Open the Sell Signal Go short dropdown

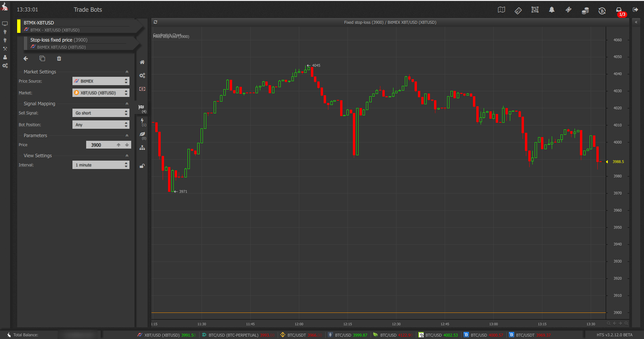(101, 113)
